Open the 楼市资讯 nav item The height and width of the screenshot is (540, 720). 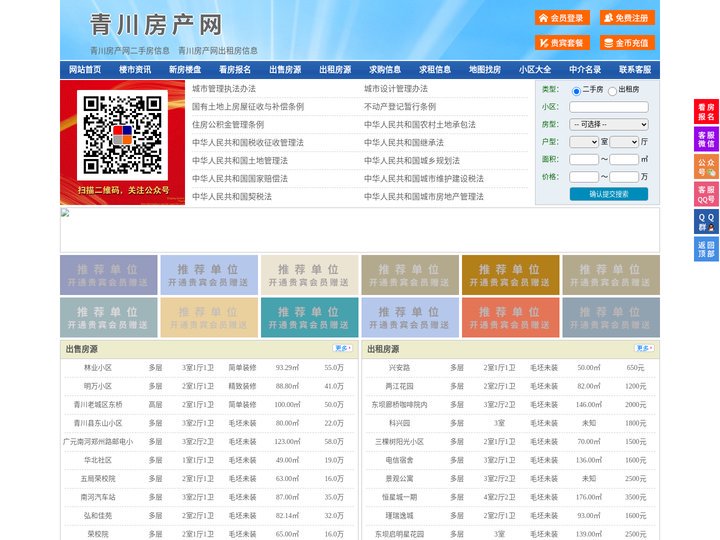coord(135,70)
